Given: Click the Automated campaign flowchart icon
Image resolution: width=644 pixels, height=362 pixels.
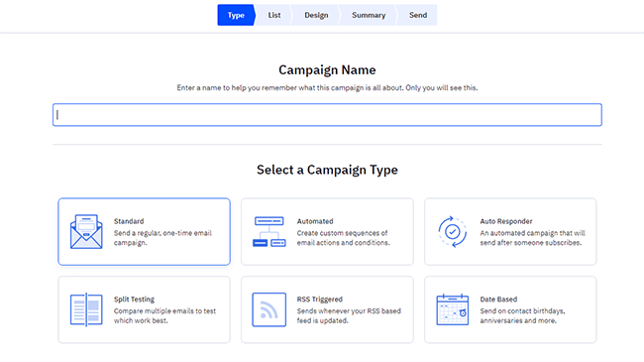Looking at the screenshot, I should coord(269,232).
